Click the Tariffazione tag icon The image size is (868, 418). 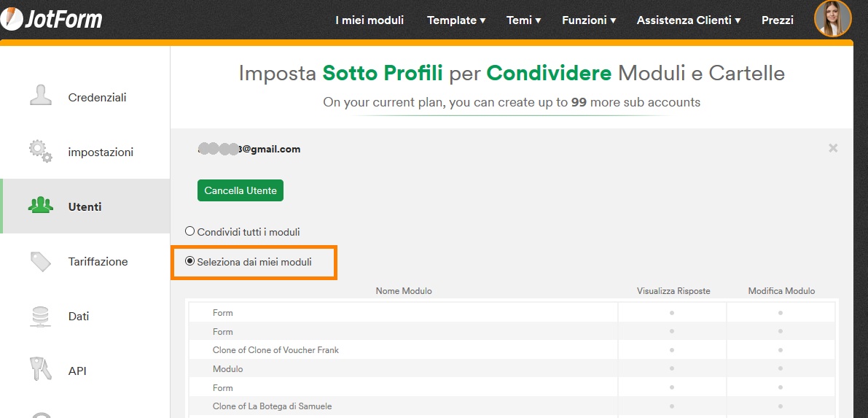pos(41,261)
